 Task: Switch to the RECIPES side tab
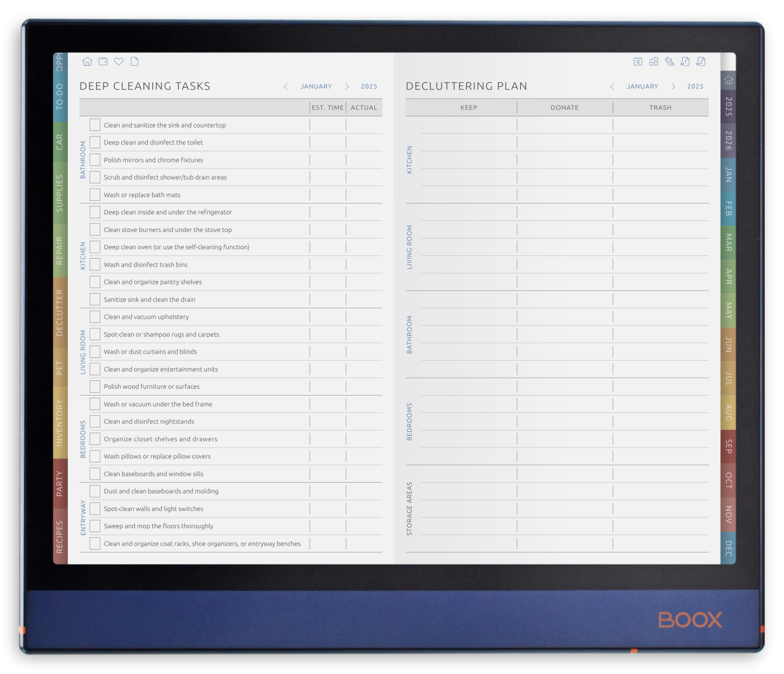click(60, 537)
